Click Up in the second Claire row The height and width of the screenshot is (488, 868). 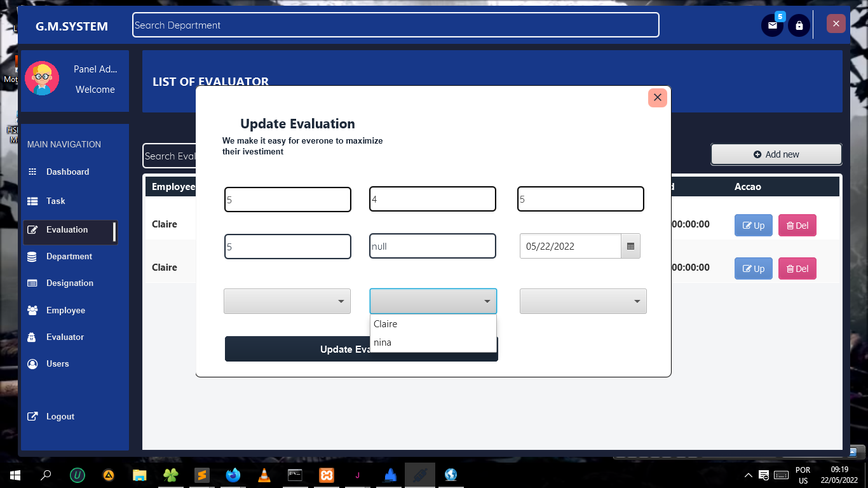pyautogui.click(x=754, y=269)
